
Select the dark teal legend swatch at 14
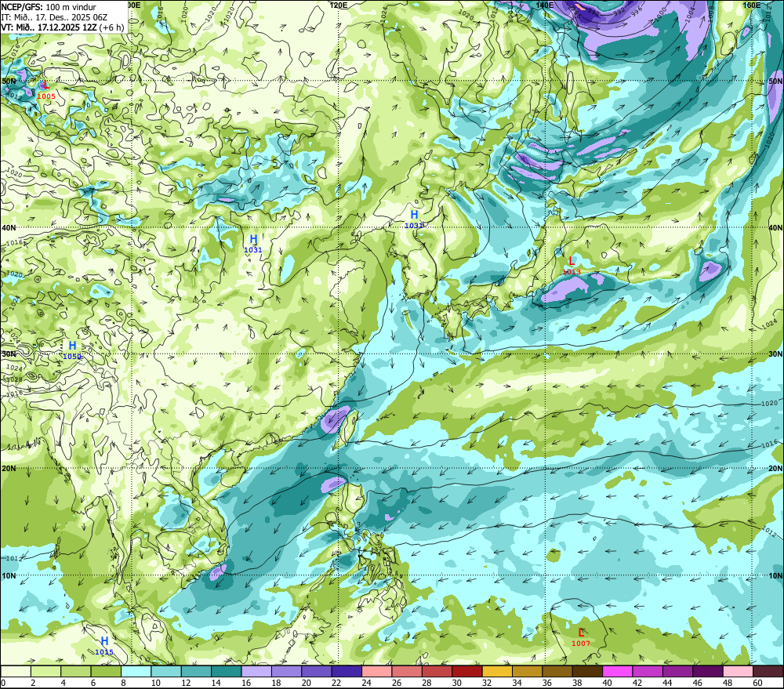tap(227, 671)
